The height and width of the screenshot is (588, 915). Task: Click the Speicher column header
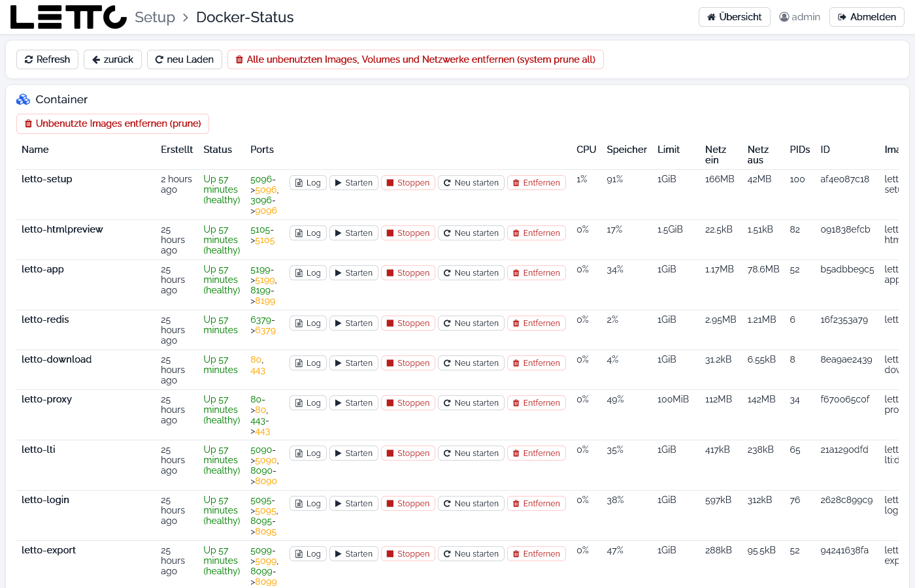[627, 150]
